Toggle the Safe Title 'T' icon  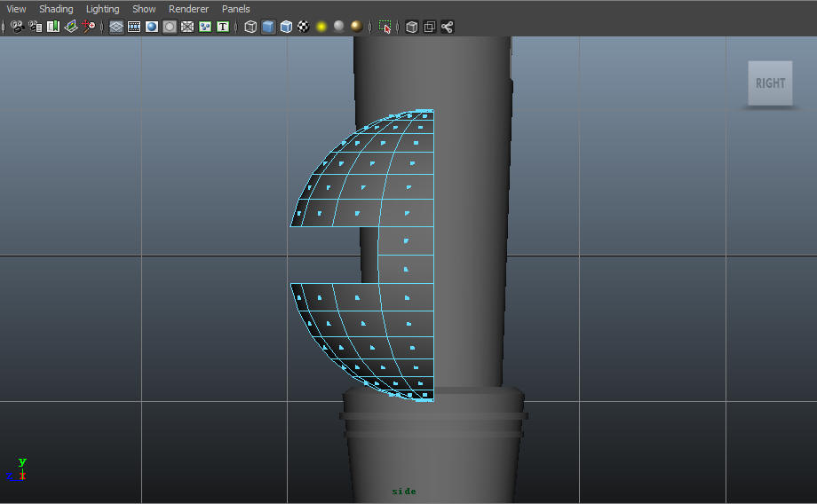pyautogui.click(x=223, y=27)
